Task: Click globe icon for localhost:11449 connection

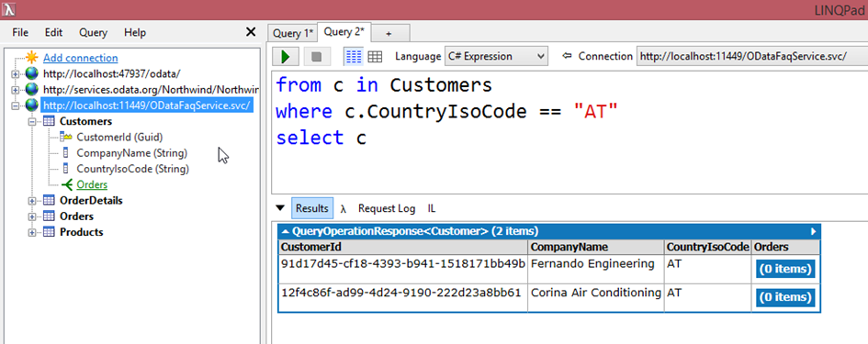Action: click(x=32, y=105)
